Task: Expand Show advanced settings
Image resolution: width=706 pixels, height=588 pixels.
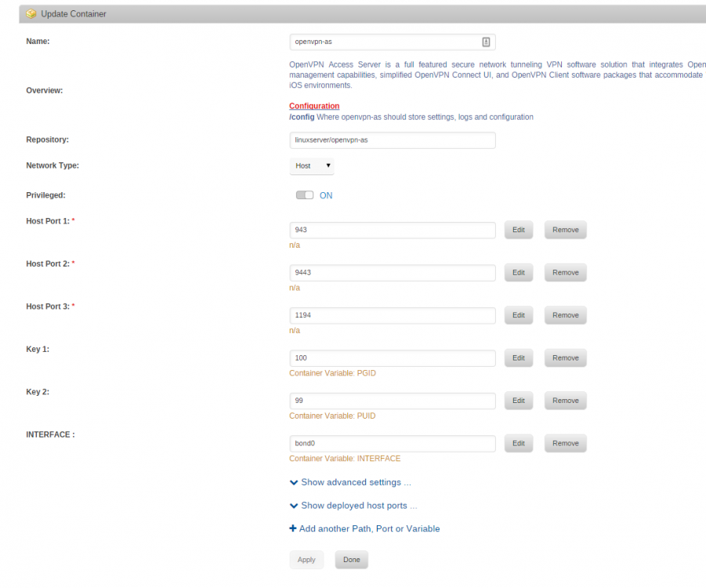Action: (356, 483)
